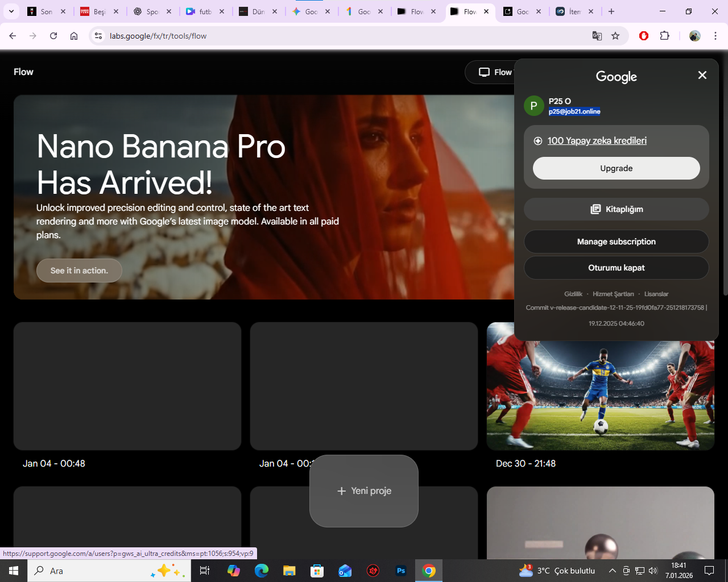728x582 pixels.
Task: Open the 100 Yapay zeka kredileri link
Action: tap(597, 140)
